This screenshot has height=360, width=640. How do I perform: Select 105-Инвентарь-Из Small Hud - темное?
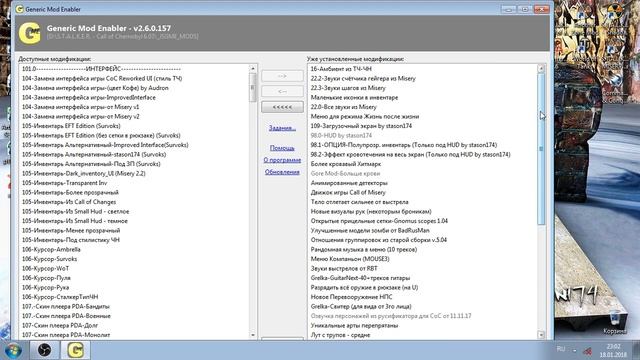click(75, 221)
